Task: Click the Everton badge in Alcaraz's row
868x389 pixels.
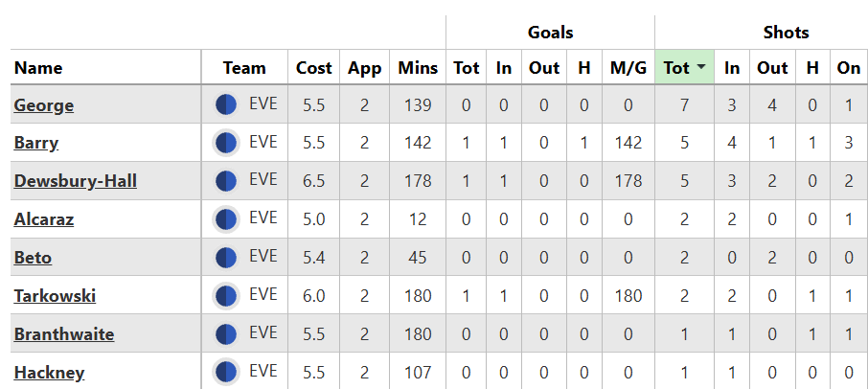Action: (x=226, y=219)
